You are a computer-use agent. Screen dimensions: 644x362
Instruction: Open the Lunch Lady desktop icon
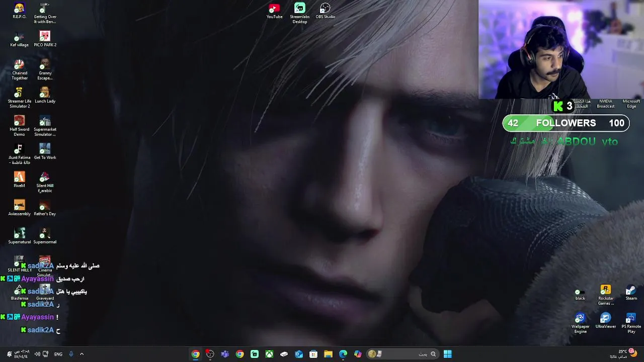pos(45,96)
